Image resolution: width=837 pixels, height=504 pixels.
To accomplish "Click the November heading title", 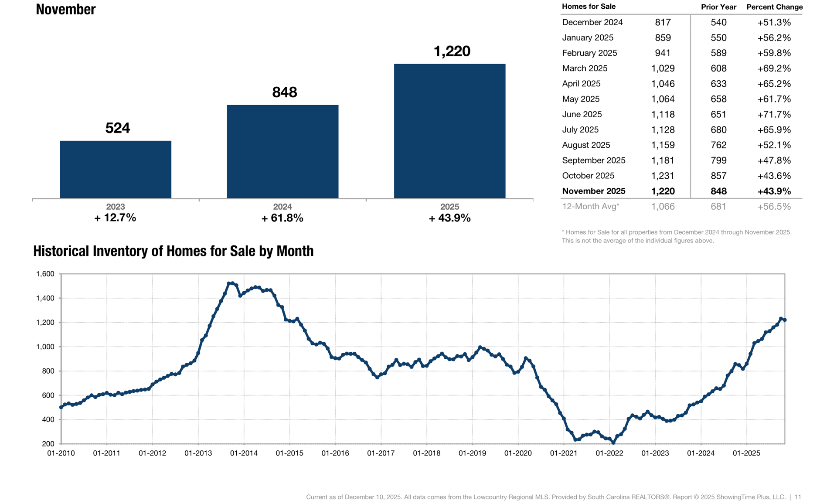I will (x=65, y=9).
